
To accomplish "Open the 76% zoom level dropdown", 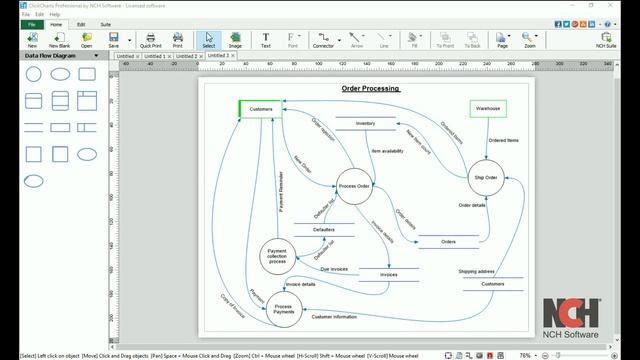I will (536, 356).
